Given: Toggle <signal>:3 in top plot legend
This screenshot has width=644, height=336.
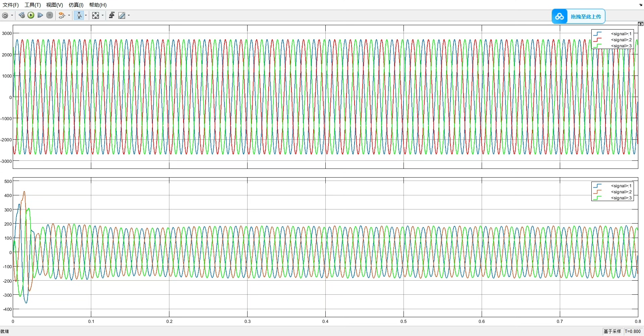Looking at the screenshot, I should [621, 46].
